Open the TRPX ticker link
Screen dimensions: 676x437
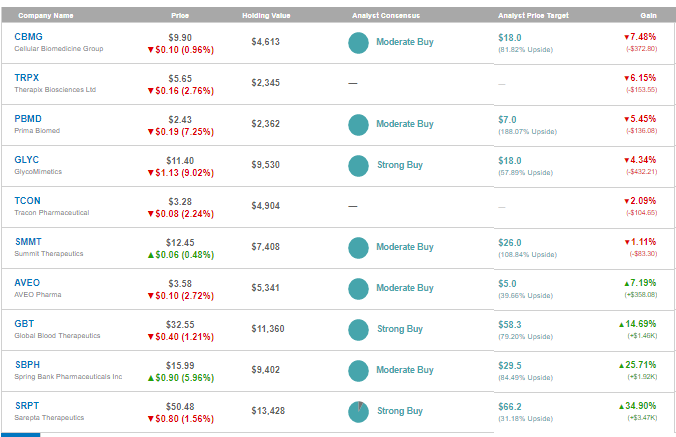coord(28,78)
